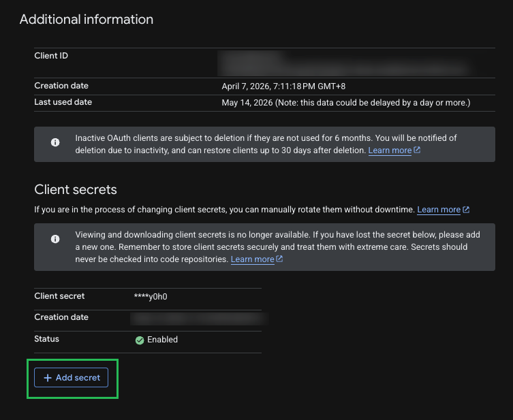Click external-link icon in the viewing secrets notice
Viewport: 513px width, 420px height.
[279, 259]
